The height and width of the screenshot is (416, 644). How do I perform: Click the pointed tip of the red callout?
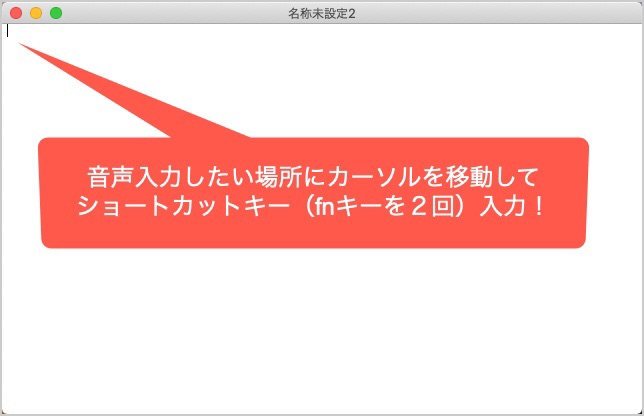(x=21, y=44)
